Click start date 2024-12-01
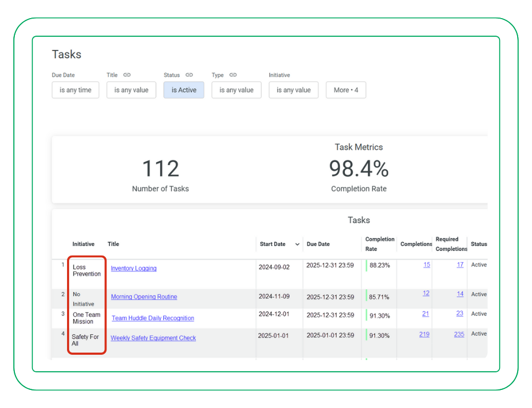This screenshot has height=408, width=532. pos(274,314)
